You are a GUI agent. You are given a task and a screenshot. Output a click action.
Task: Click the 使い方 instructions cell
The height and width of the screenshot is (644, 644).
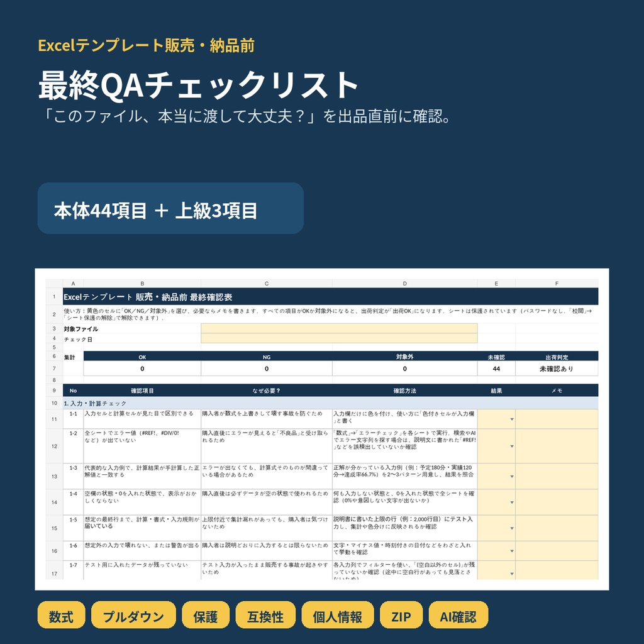330,314
